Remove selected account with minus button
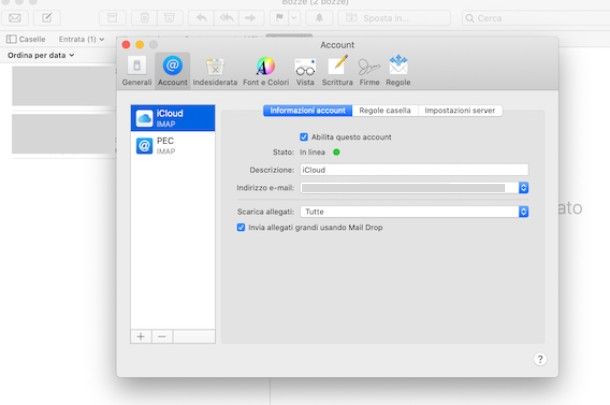The width and height of the screenshot is (610, 405). click(162, 337)
